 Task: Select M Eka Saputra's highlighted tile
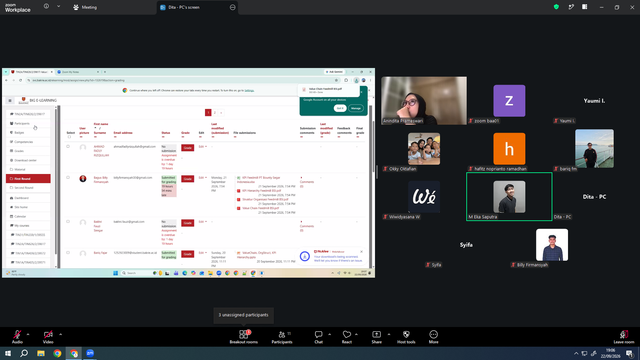click(509, 196)
